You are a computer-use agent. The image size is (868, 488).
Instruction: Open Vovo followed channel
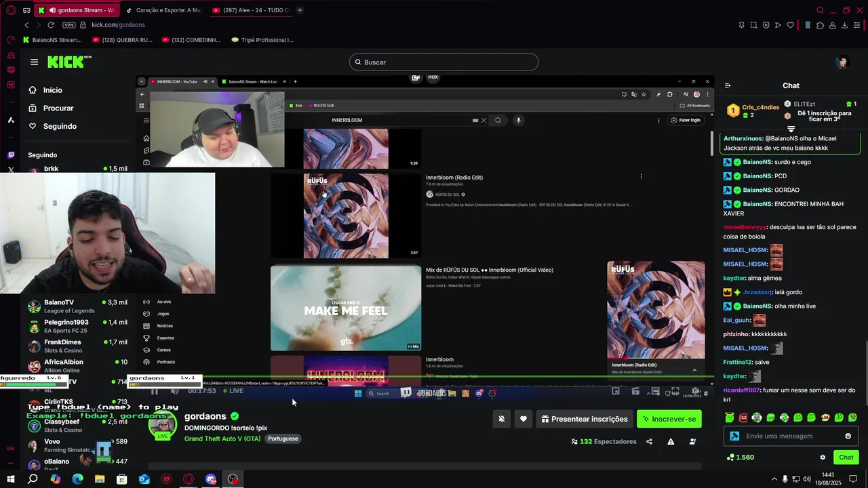pos(77,445)
